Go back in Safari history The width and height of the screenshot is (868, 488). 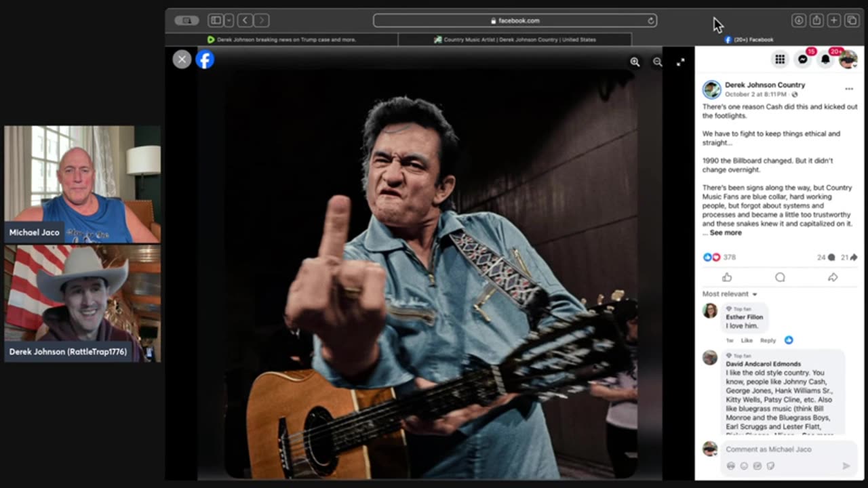click(x=245, y=20)
